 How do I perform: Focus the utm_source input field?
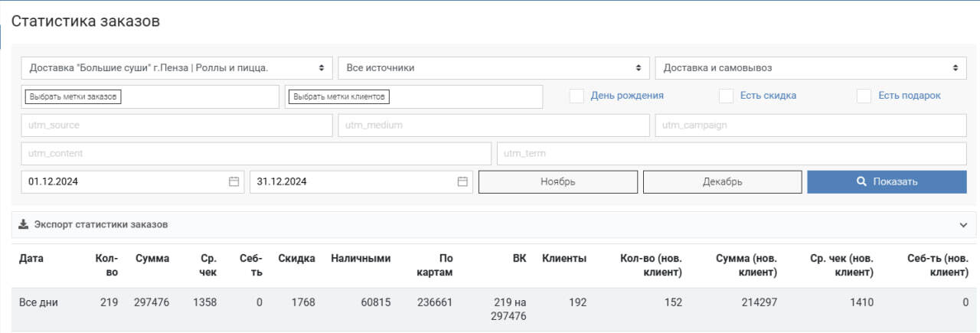[x=177, y=125]
